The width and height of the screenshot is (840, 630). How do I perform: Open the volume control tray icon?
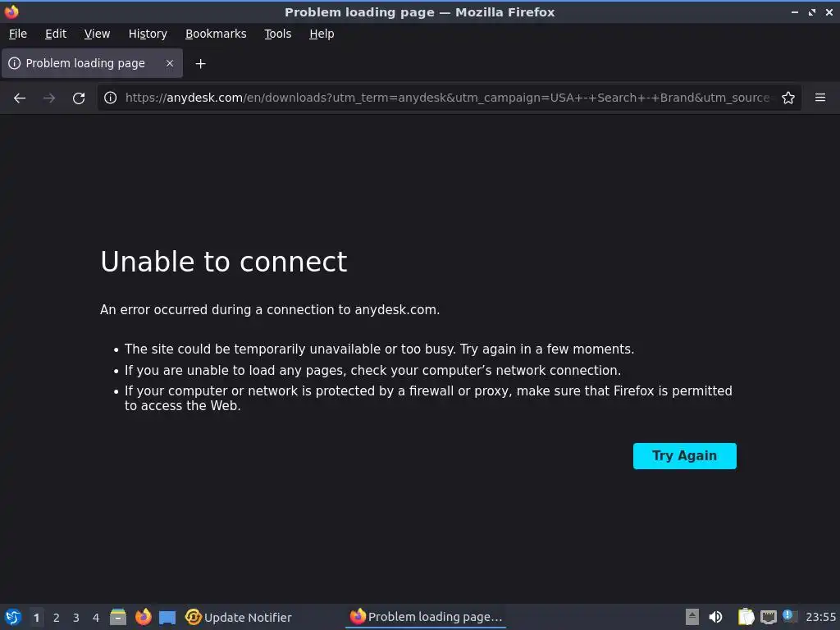[x=715, y=617]
